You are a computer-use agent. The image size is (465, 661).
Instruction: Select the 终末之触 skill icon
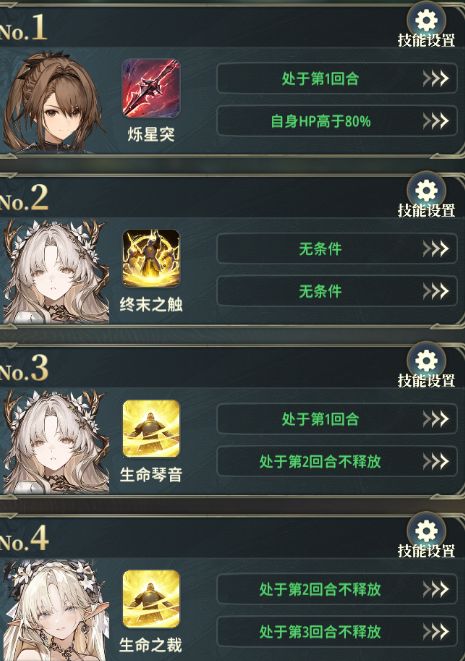151,259
